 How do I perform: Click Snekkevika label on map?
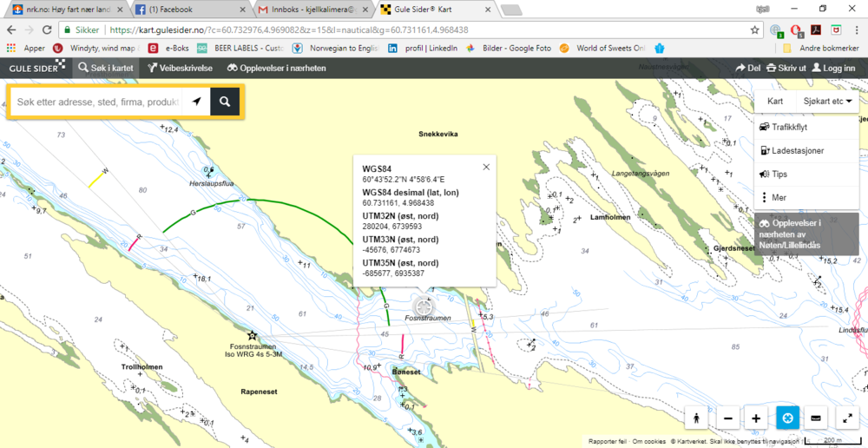point(439,134)
